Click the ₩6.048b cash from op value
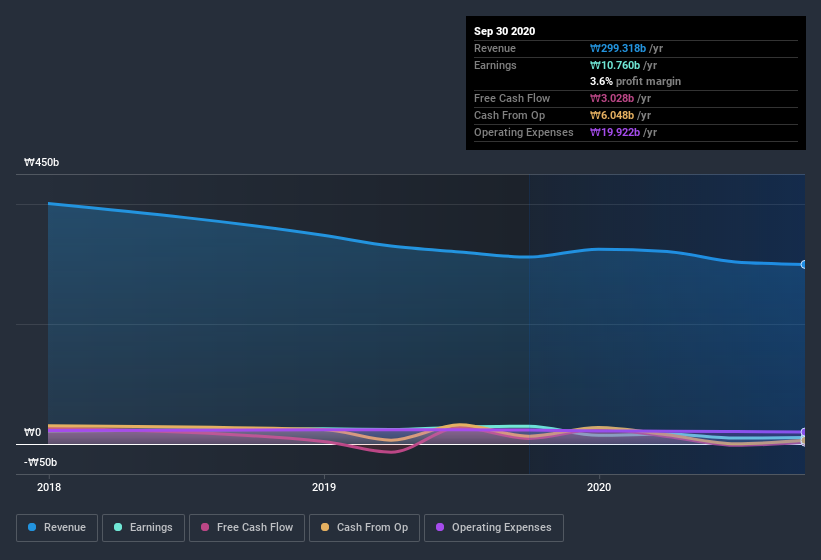The height and width of the screenshot is (560, 821). (612, 115)
